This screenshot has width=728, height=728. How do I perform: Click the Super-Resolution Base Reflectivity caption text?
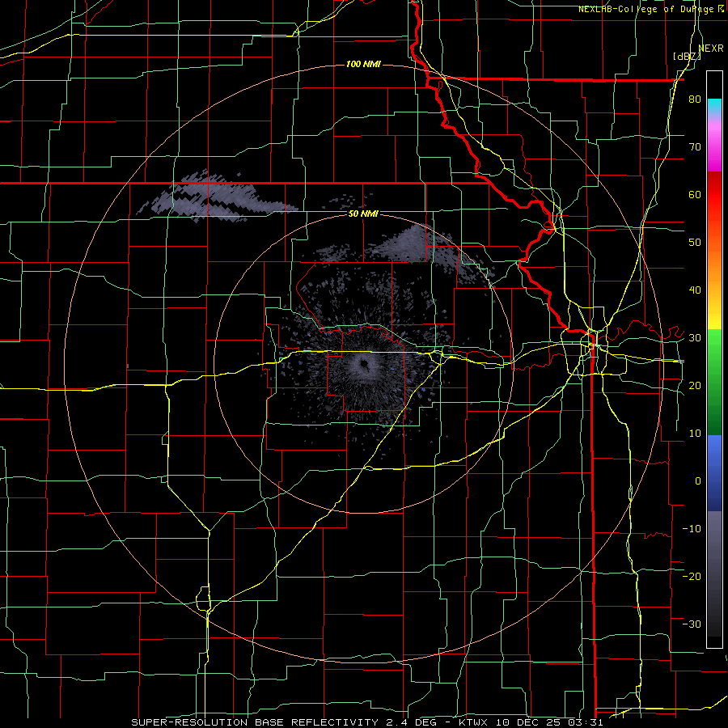pyautogui.click(x=255, y=722)
